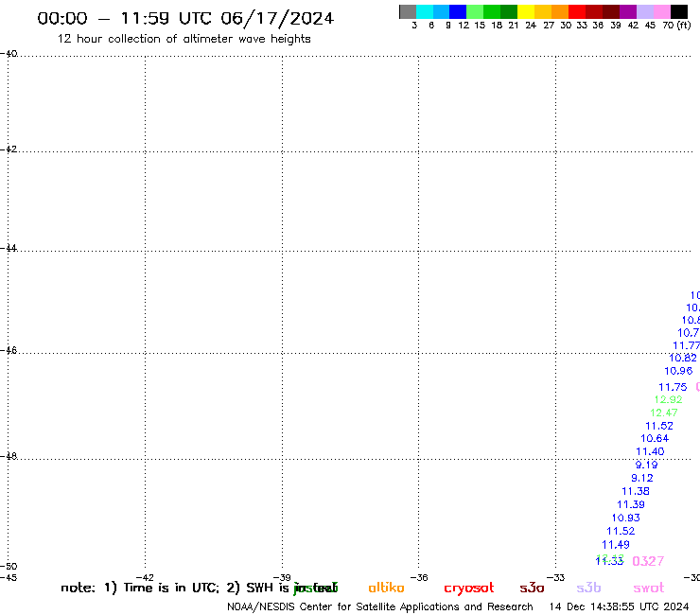Click the gray swatch in the color scale
The image size is (700, 615).
coord(408,11)
